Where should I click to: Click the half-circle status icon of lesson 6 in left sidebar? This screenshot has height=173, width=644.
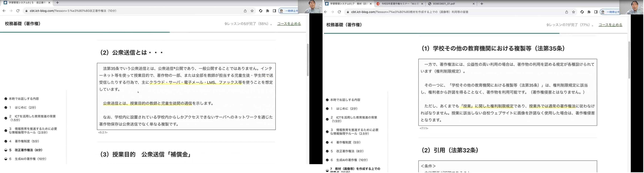[6, 159]
